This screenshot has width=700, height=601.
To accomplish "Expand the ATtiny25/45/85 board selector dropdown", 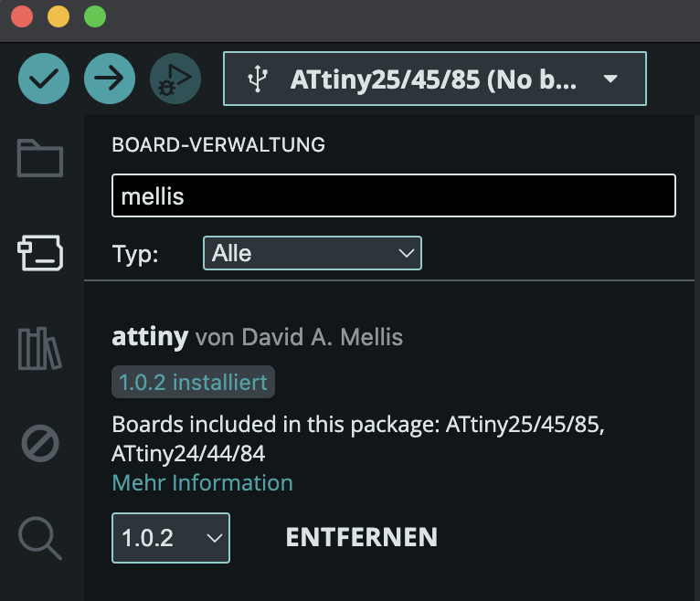I will click(435, 79).
